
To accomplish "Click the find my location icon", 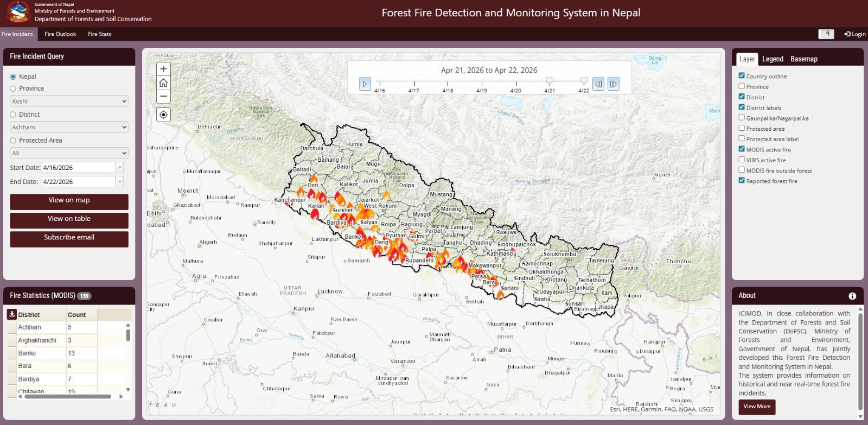I will (163, 115).
